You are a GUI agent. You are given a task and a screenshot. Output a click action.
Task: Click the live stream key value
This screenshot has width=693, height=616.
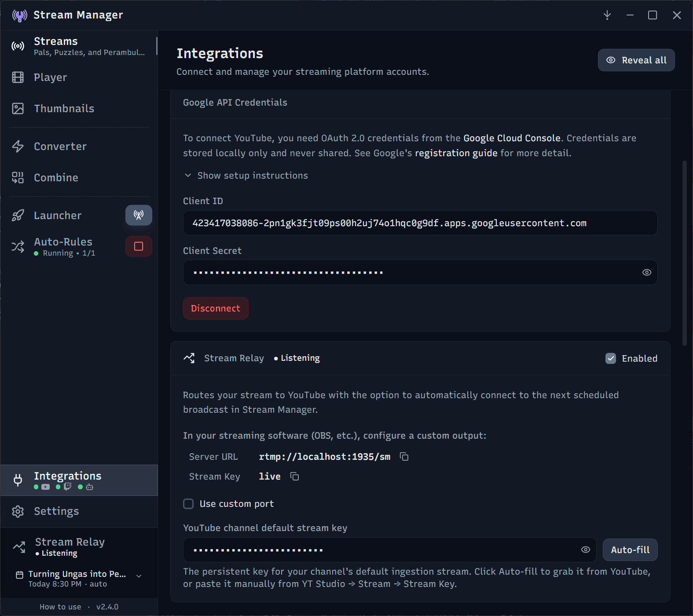tap(270, 477)
